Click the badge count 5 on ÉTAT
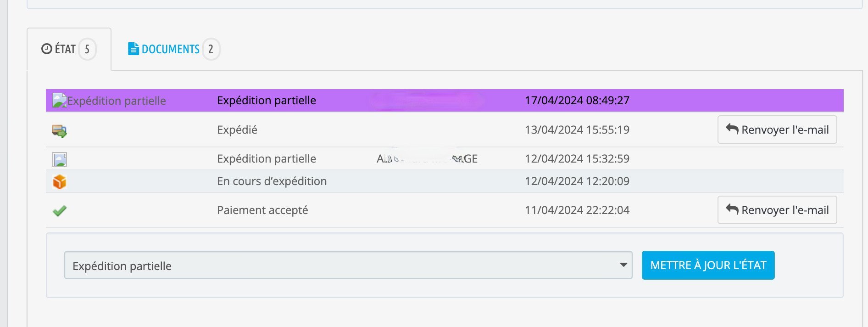 click(x=87, y=49)
